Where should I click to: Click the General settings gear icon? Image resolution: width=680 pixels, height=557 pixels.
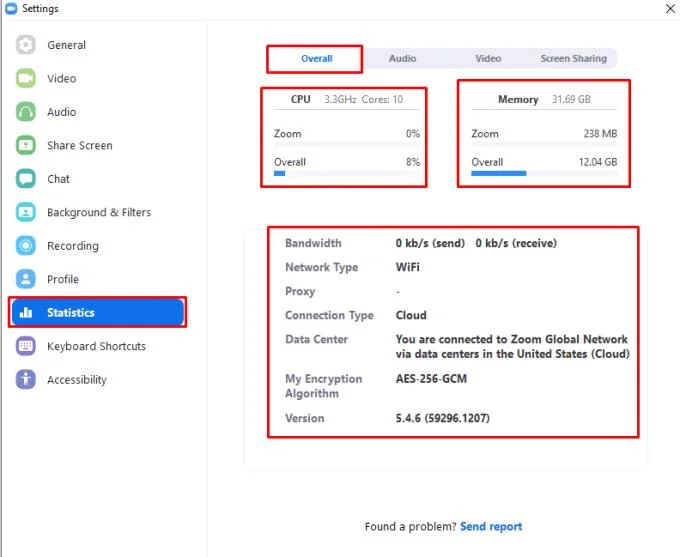[26, 45]
